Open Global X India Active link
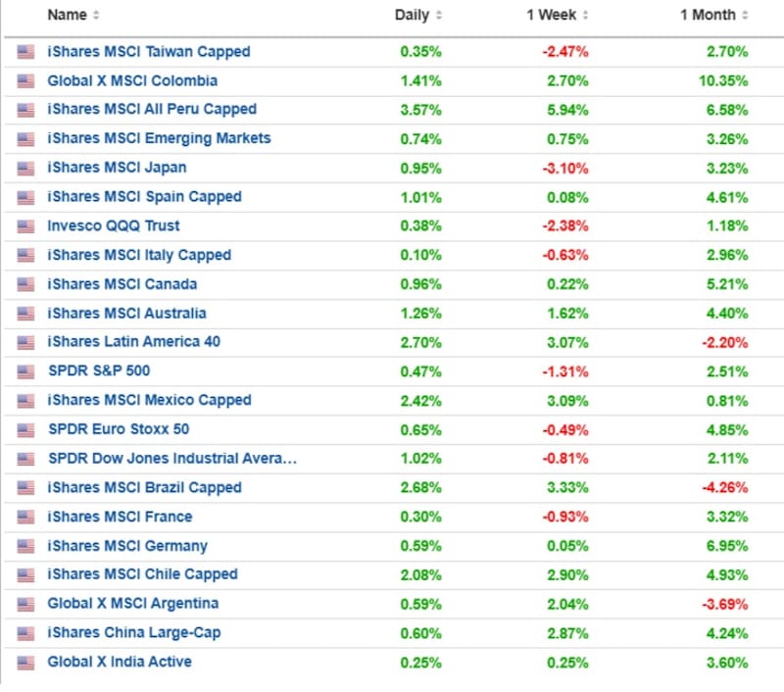The width and height of the screenshot is (784, 692). click(120, 662)
